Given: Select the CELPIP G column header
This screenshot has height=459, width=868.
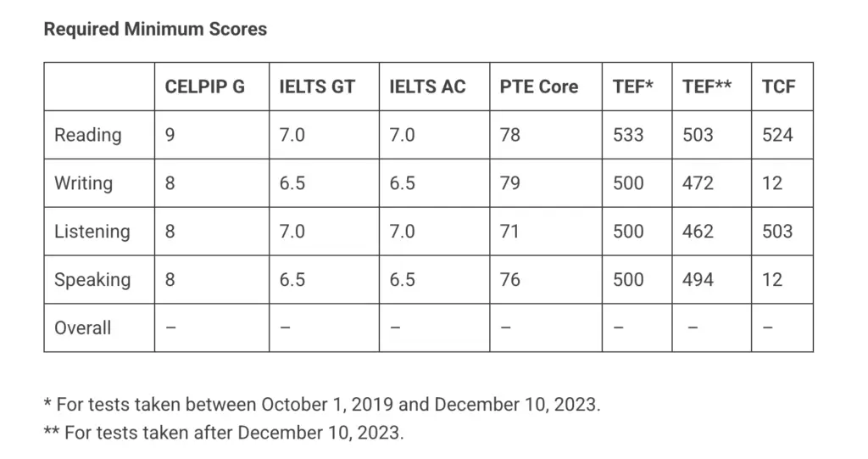Looking at the screenshot, I should [204, 87].
